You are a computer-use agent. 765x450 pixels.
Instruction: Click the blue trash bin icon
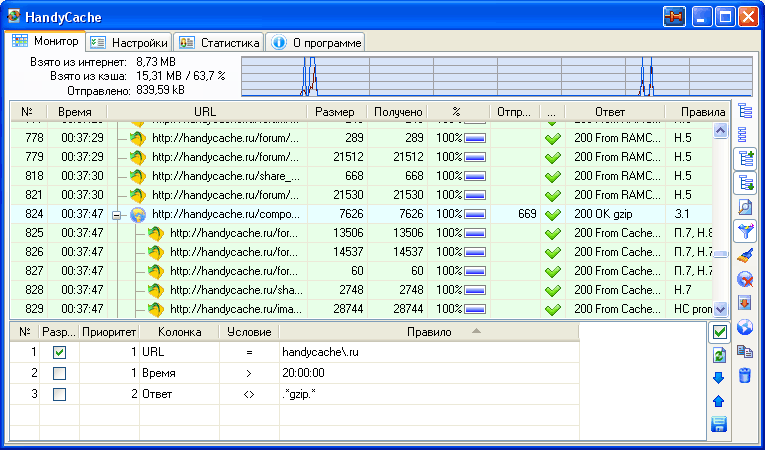coord(745,375)
